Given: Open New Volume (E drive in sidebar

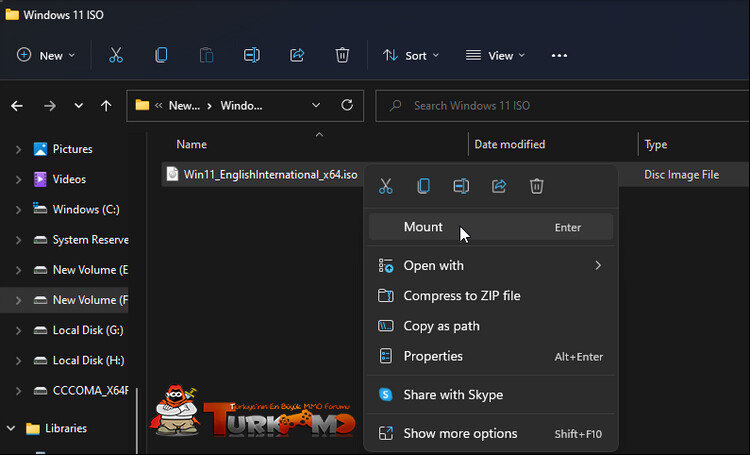Looking at the screenshot, I should coord(90,270).
